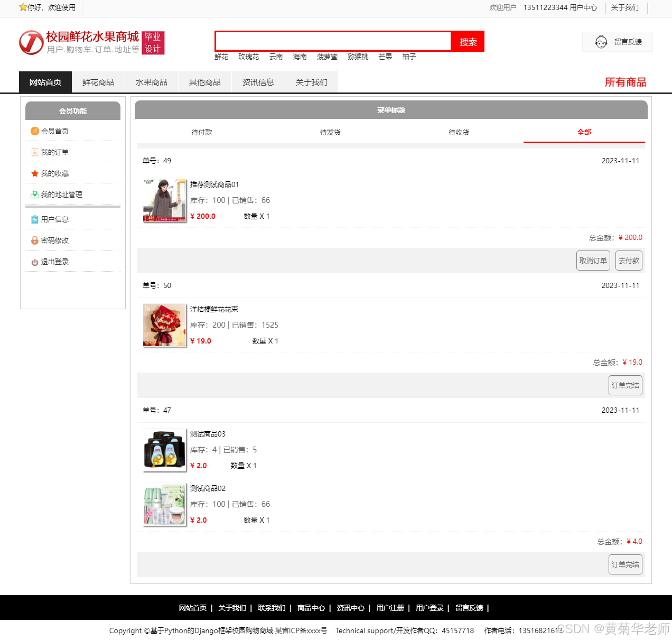Click the 测试商品03 product title
Screen dimensions: 672x640
pyautogui.click(x=208, y=434)
